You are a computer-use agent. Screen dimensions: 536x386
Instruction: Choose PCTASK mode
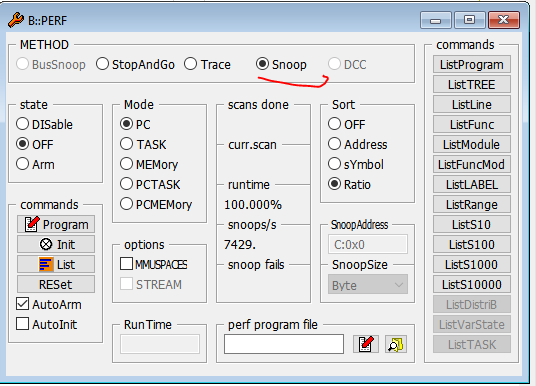[x=150, y=184]
